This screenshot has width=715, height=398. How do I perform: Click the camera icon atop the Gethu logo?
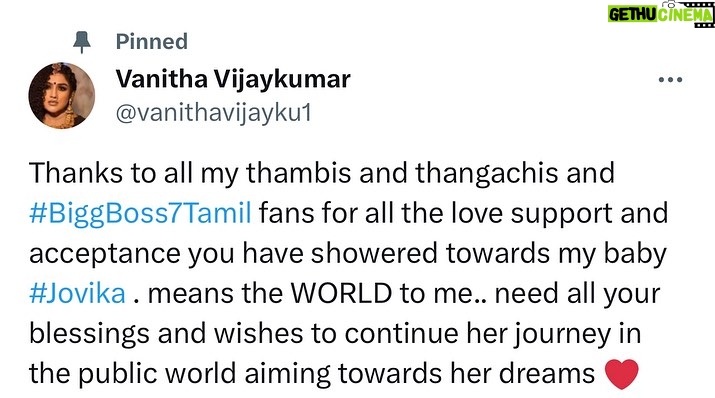point(674,4)
